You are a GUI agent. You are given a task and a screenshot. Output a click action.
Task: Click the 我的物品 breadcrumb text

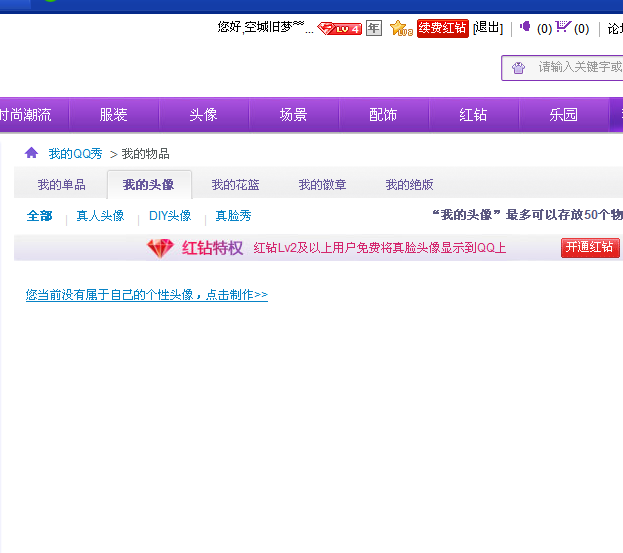pos(145,154)
